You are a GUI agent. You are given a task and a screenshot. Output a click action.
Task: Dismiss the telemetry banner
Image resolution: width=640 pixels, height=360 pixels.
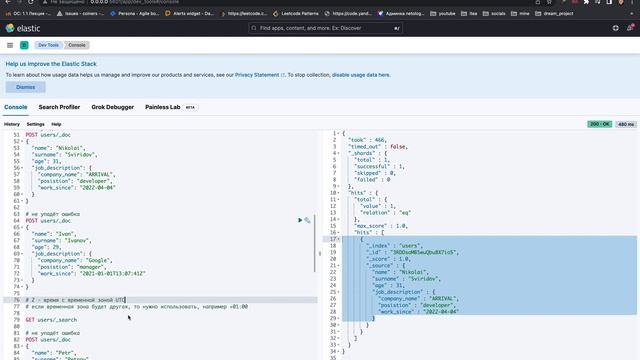pos(25,87)
